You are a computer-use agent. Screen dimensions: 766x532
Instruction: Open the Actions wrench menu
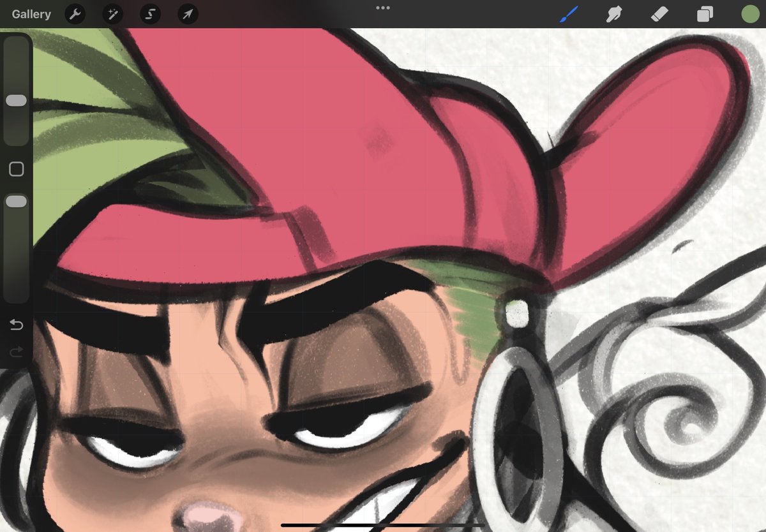pos(75,14)
